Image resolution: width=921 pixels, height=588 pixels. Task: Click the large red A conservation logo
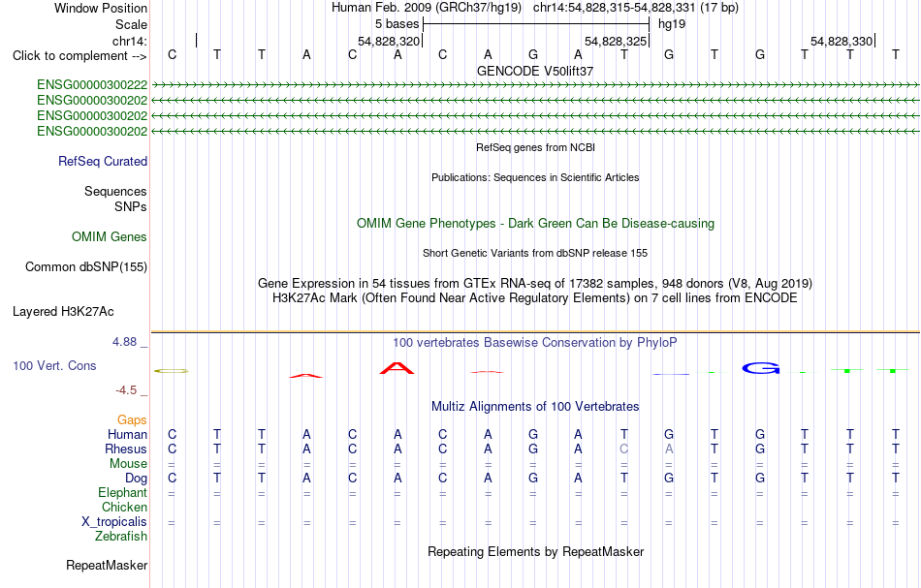[397, 368]
